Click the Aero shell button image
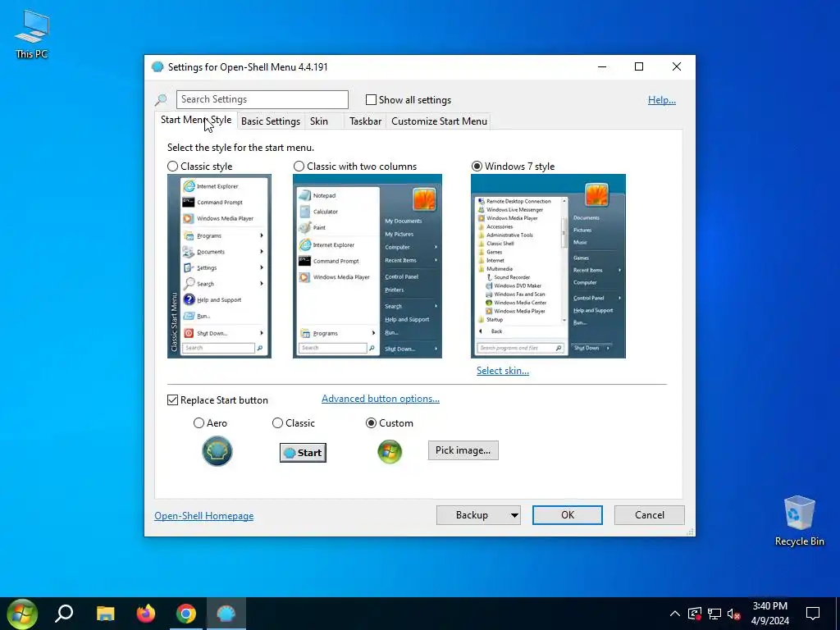This screenshot has width=840, height=630. click(217, 451)
